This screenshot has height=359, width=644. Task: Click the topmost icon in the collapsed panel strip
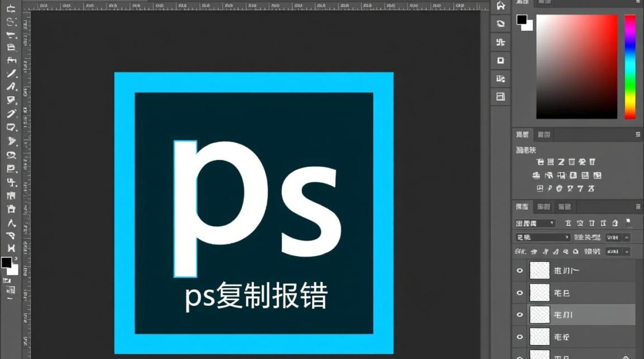(x=501, y=6)
